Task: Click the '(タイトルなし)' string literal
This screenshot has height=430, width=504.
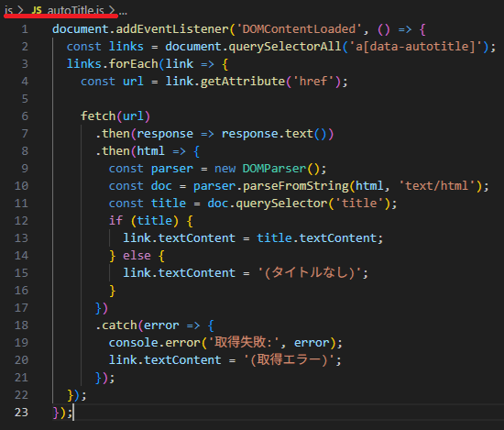Action: coord(310,272)
